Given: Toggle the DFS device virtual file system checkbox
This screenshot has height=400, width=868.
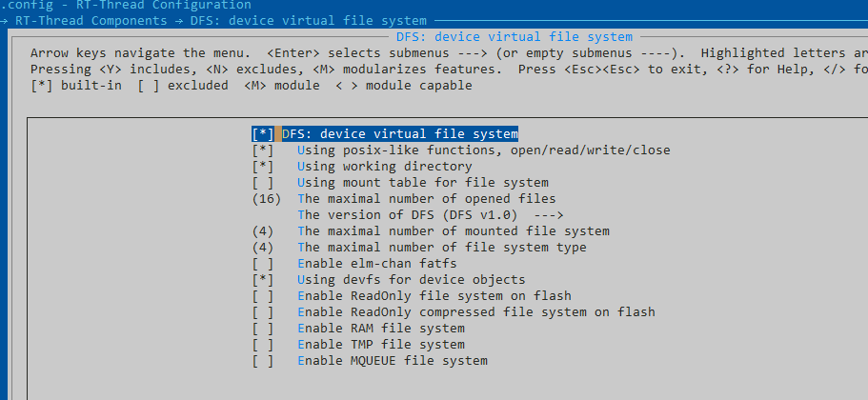Looking at the screenshot, I should tap(263, 134).
